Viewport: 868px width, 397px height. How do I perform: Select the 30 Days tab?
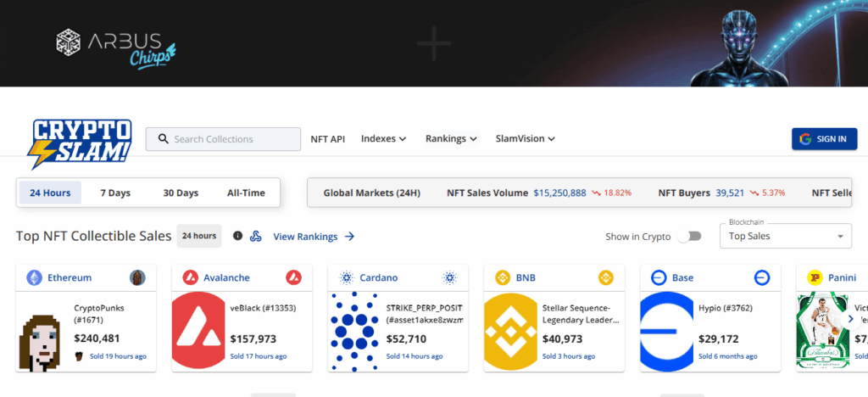coord(181,193)
